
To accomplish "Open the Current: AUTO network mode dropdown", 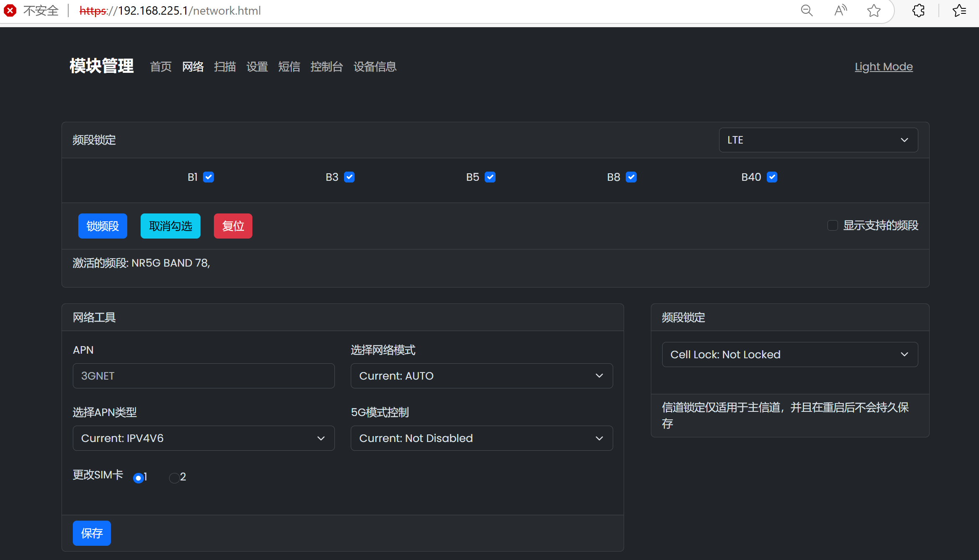I will click(481, 376).
